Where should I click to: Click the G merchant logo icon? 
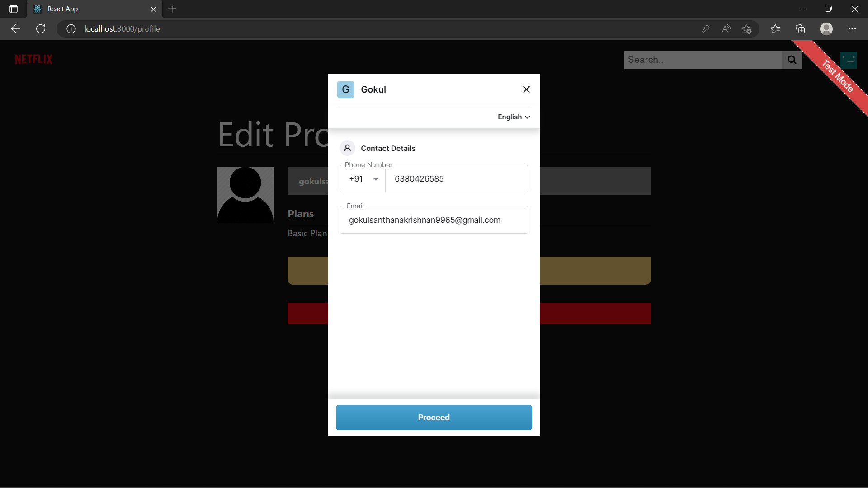coord(345,89)
